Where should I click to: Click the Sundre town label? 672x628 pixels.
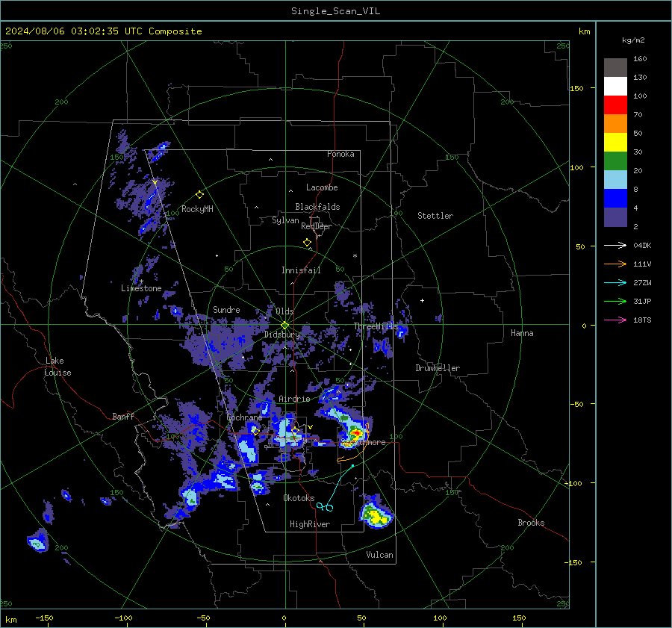pyautogui.click(x=226, y=310)
